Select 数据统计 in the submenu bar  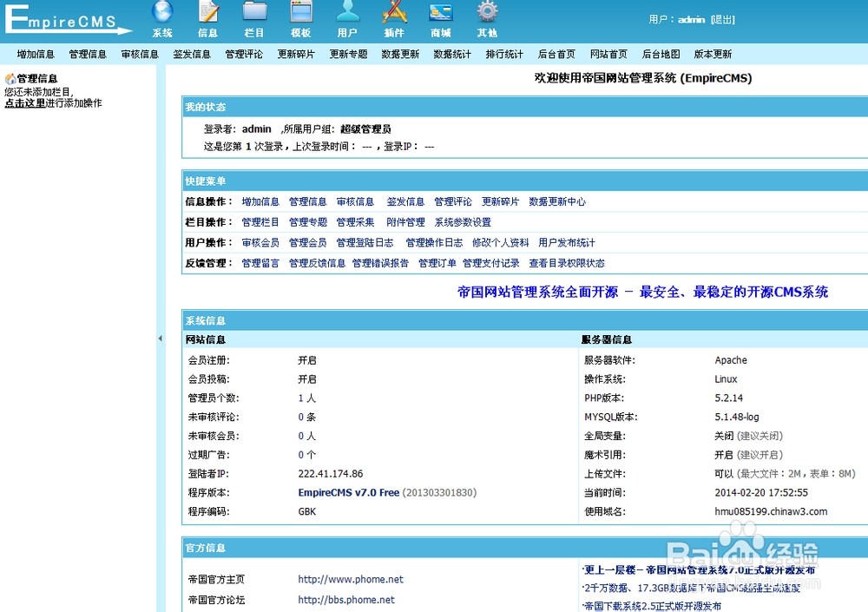[452, 55]
